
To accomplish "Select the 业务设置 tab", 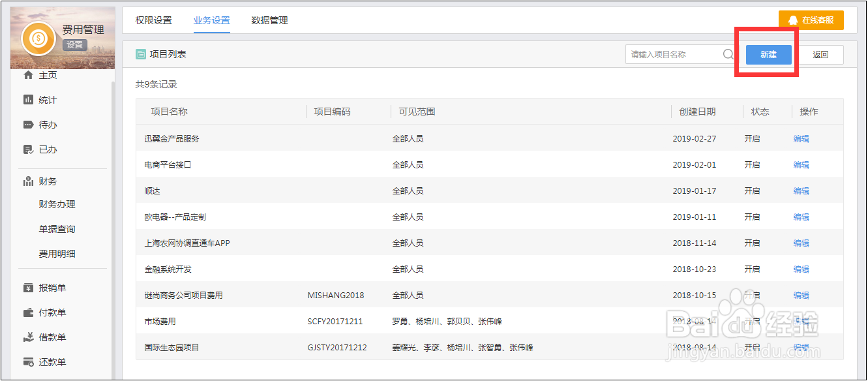I will click(212, 20).
